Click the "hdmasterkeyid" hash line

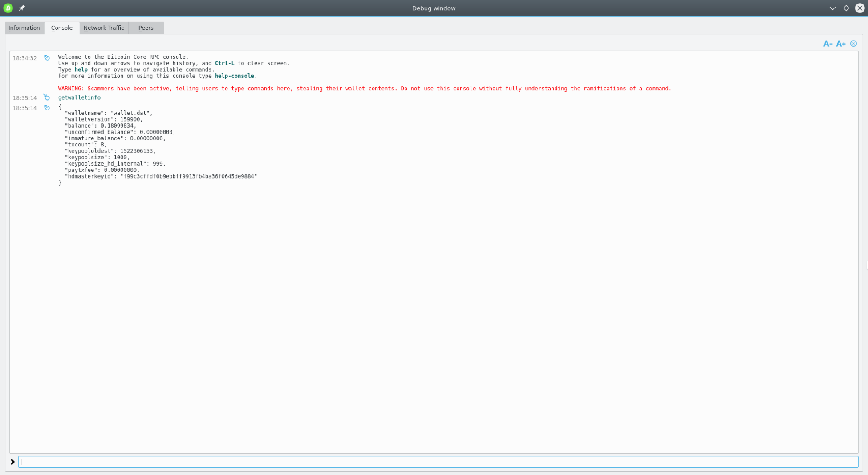pyautogui.click(x=161, y=176)
